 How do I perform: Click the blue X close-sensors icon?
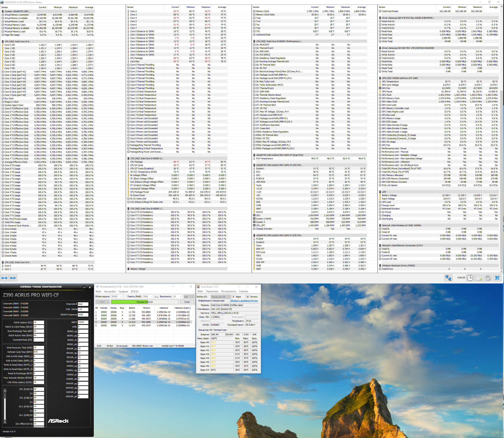tap(497, 278)
